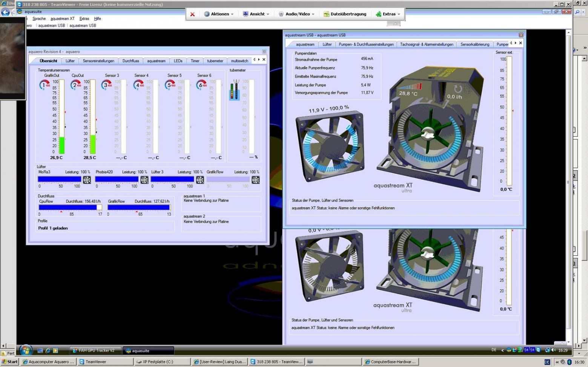The height and width of the screenshot is (367, 588).
Task: Open ComputerBase-Hardwar... from local taskbar
Action: pyautogui.click(x=390, y=362)
